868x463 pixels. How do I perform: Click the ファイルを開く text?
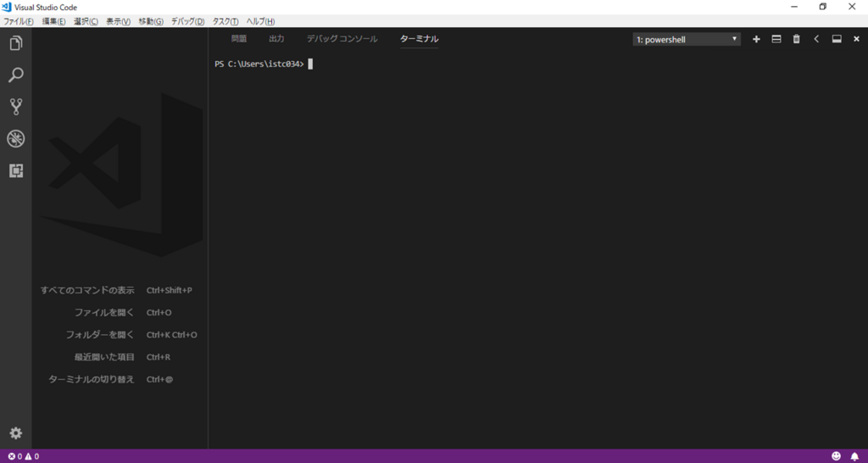tap(104, 312)
